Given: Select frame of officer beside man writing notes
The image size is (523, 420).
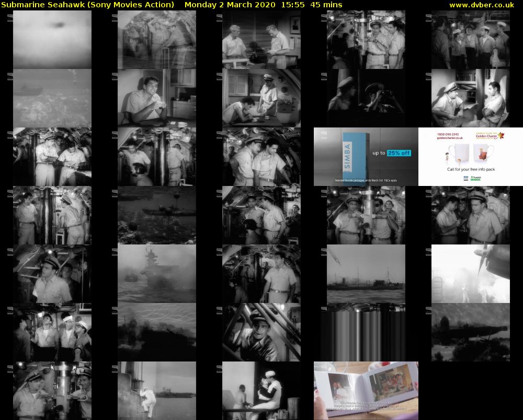Looking at the screenshot, I should coord(471,215).
